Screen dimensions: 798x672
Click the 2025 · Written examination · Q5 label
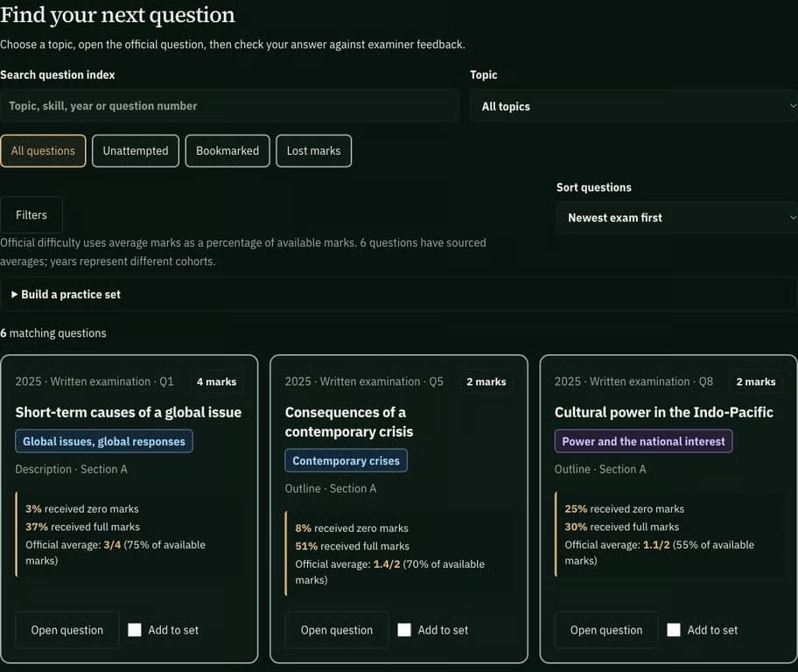coord(364,381)
